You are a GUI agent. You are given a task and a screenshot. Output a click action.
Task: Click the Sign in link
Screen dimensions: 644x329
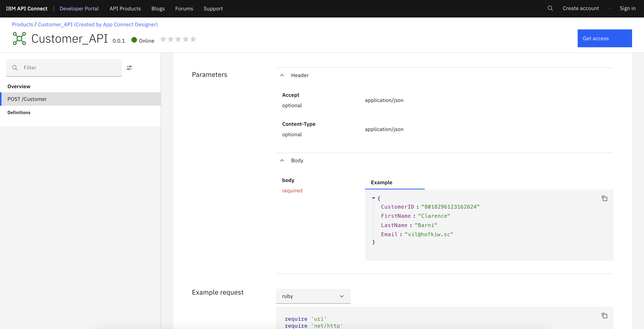coord(627,8)
